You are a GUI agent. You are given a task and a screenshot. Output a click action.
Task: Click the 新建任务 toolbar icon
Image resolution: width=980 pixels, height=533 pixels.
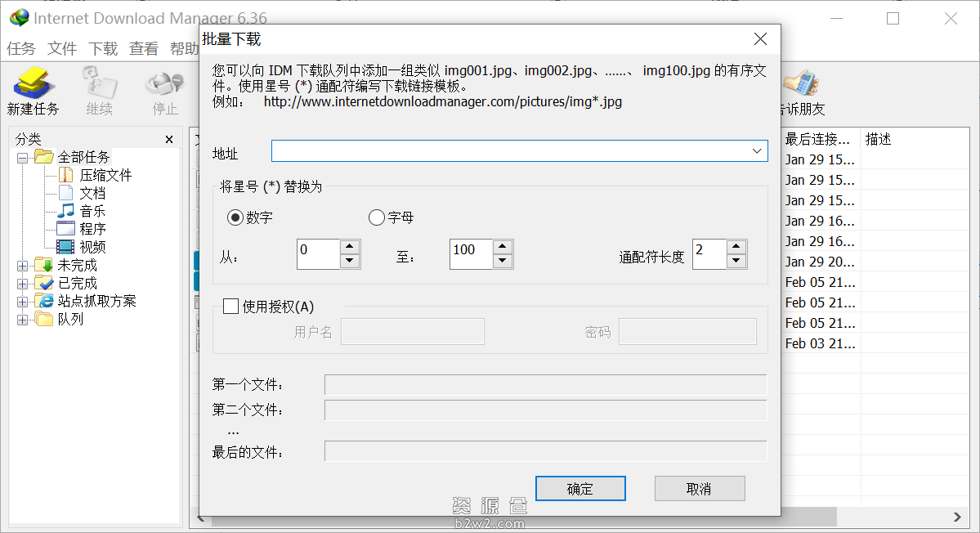click(33, 84)
